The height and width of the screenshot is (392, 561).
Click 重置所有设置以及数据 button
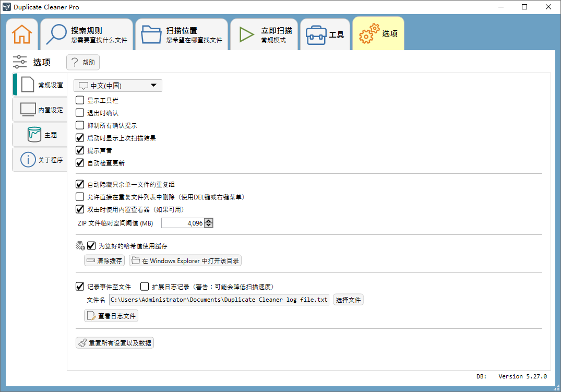pos(115,343)
